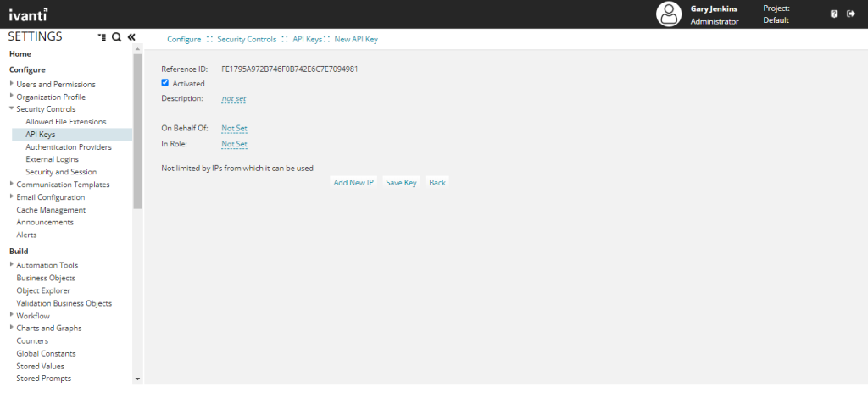Open Stored Prompts
This screenshot has width=868, height=398.
coord(44,378)
